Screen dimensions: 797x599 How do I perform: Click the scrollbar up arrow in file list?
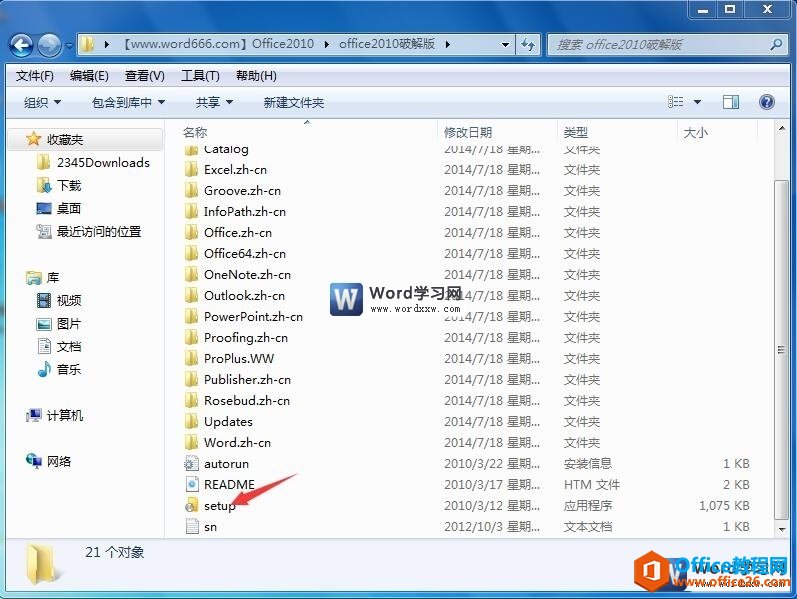tap(781, 129)
